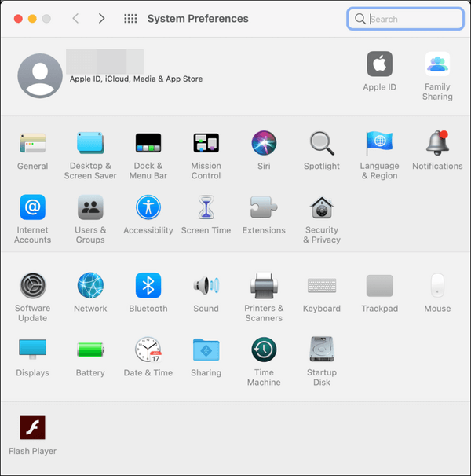
Task: Open the Siri preference pane
Action: [264, 144]
